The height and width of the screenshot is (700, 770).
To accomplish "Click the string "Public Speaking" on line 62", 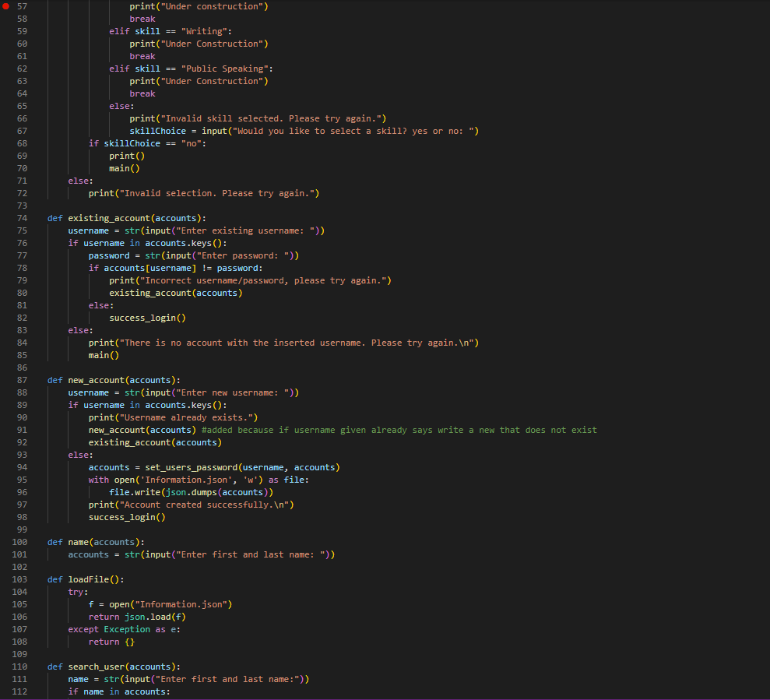I will (x=225, y=69).
